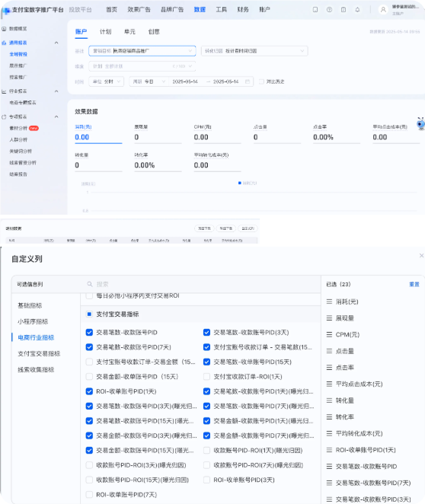Viewport: 425px width, 504px height.
Task: Select 线索收集指标 category in dialog
Action: click(36, 370)
